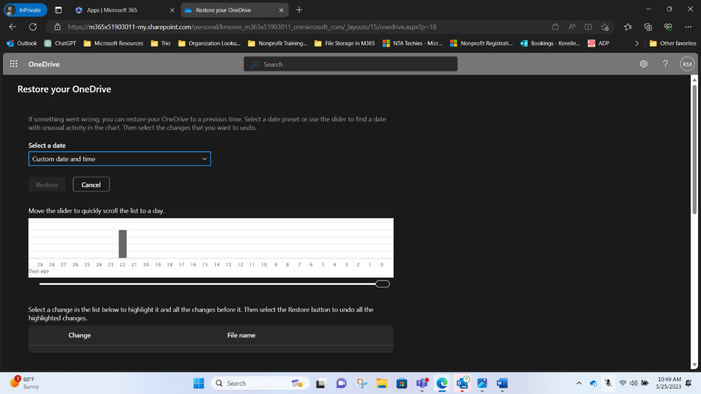Cancel the OneDrive restore

coord(91,184)
